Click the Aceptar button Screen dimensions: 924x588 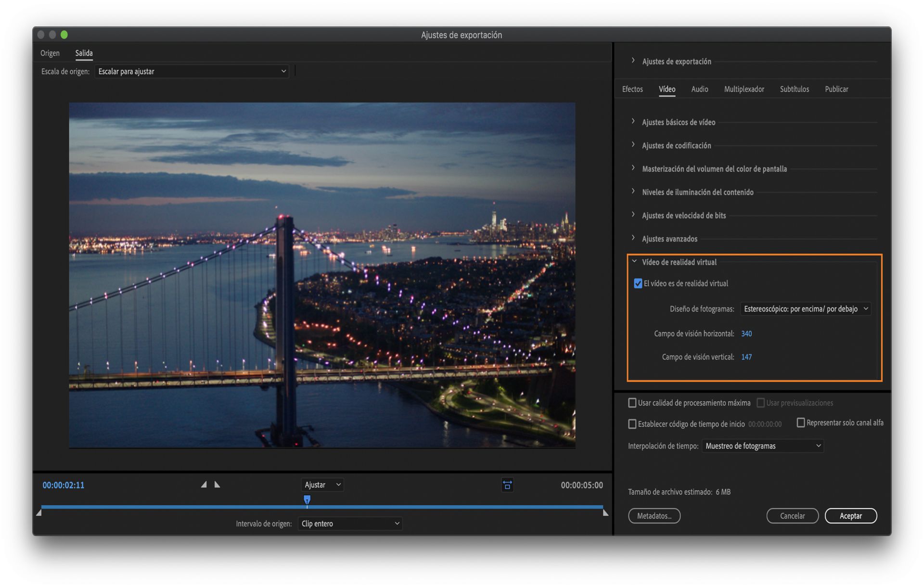click(850, 516)
